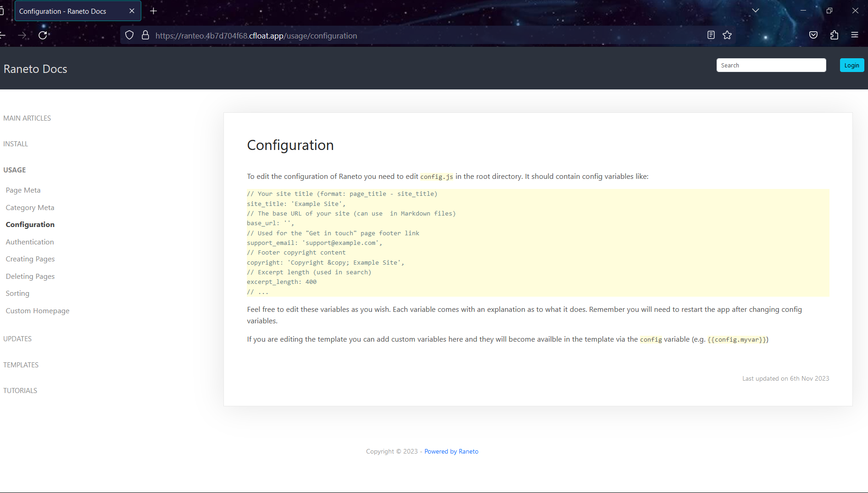Viewport: 868px width, 493px height.
Task: Open the browser hamburger menu
Action: coord(855,35)
